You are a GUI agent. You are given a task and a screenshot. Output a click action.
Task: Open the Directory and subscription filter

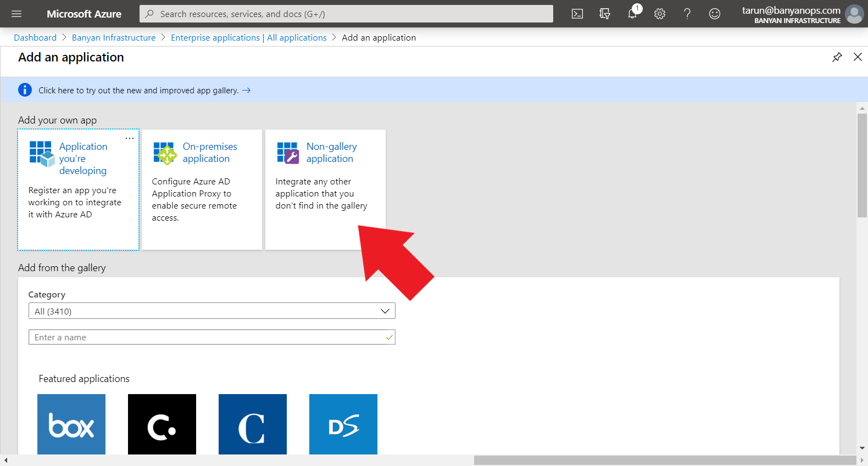(x=605, y=14)
